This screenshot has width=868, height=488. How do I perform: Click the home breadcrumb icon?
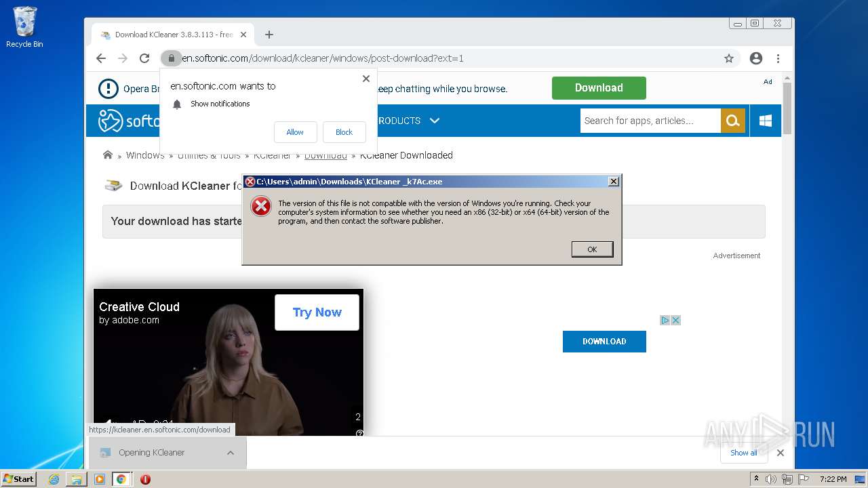tap(108, 155)
